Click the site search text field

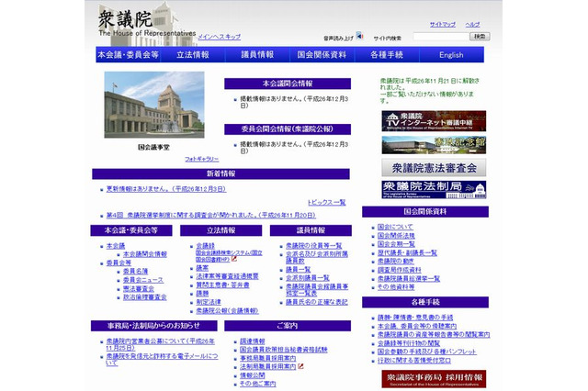point(441,37)
